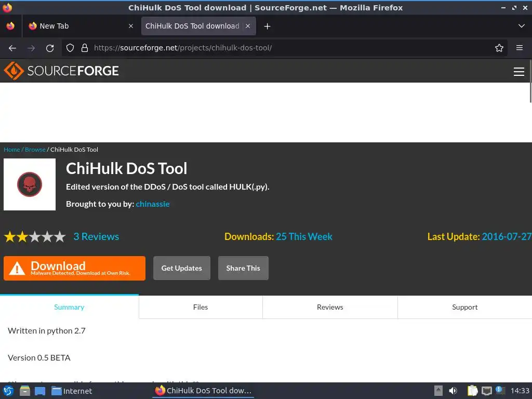This screenshot has width=532, height=399.
Task: Show desktop taskbar icon
Action: [x=40, y=391]
